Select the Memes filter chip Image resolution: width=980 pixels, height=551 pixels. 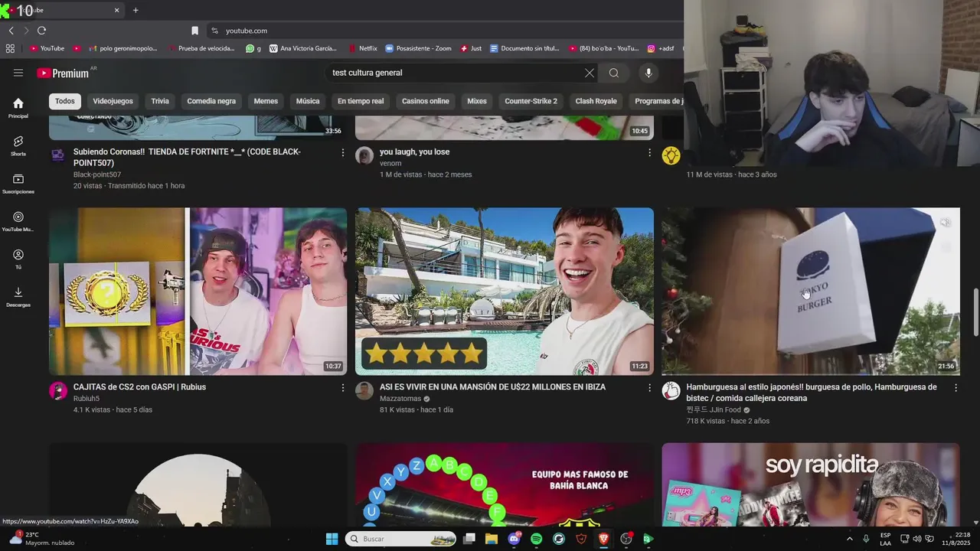pyautogui.click(x=266, y=101)
